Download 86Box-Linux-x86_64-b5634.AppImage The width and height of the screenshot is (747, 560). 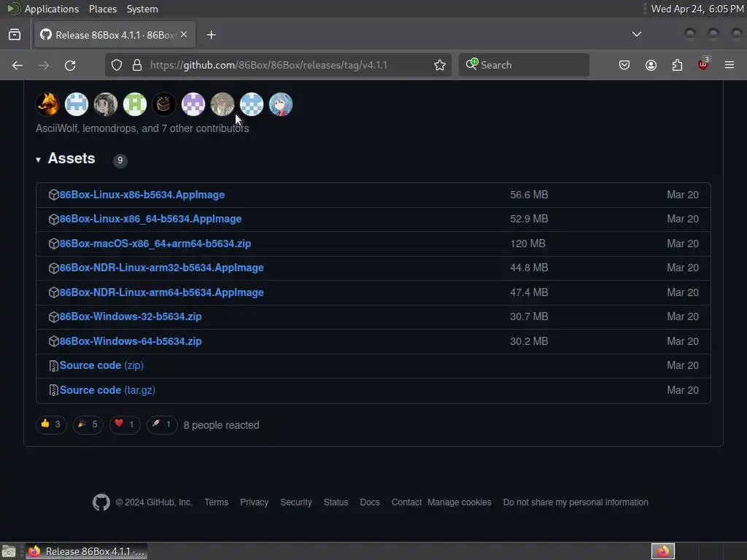pyautogui.click(x=150, y=219)
